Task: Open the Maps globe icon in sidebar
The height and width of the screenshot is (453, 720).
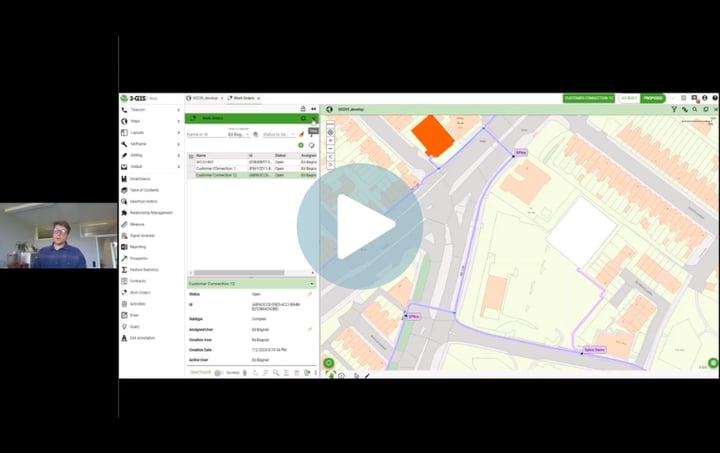Action: (x=124, y=121)
